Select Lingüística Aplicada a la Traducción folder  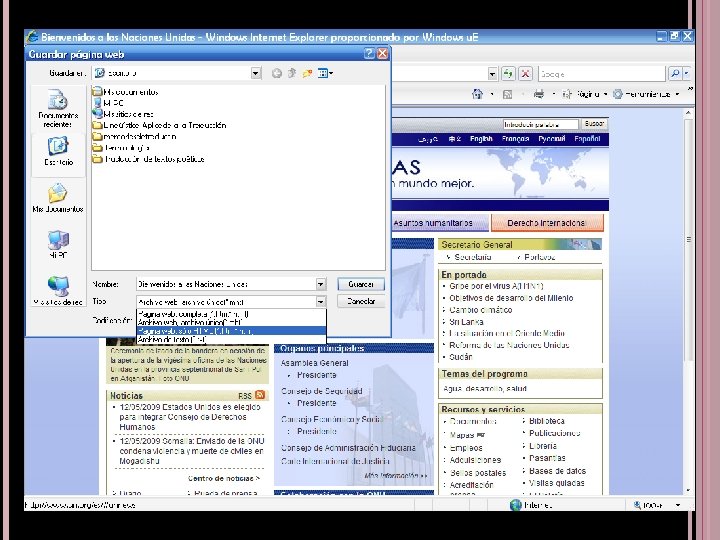pyautogui.click(x=159, y=125)
